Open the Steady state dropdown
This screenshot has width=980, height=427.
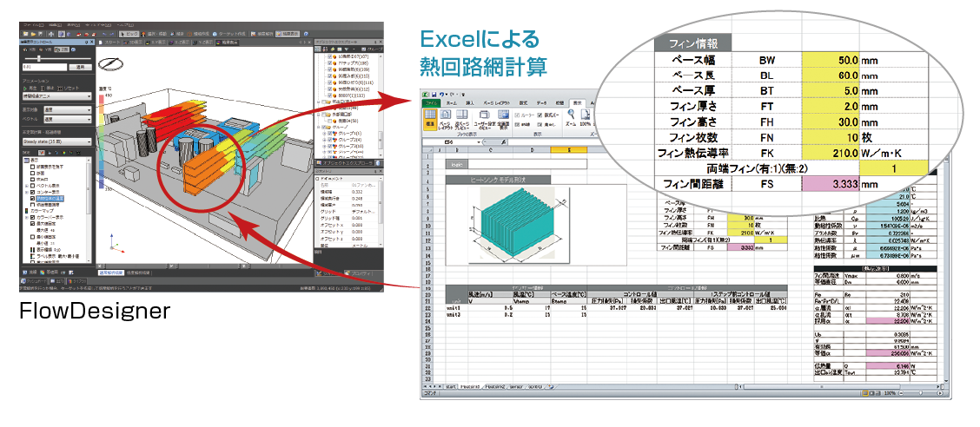pyautogui.click(x=57, y=141)
